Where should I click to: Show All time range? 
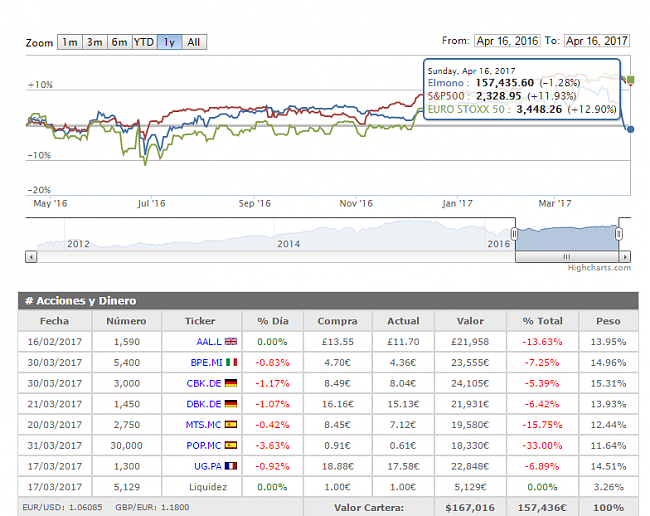(x=194, y=42)
